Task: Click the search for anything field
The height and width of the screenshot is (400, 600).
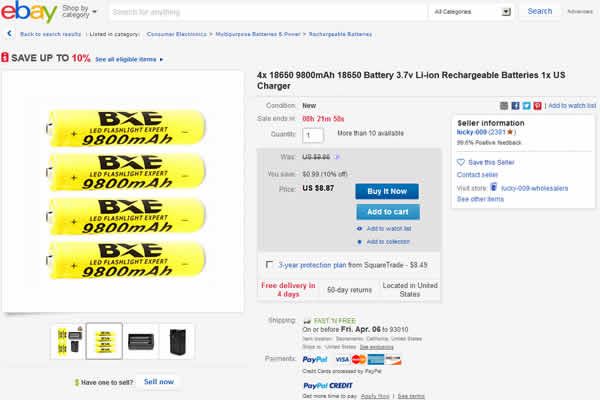Action: [268, 12]
